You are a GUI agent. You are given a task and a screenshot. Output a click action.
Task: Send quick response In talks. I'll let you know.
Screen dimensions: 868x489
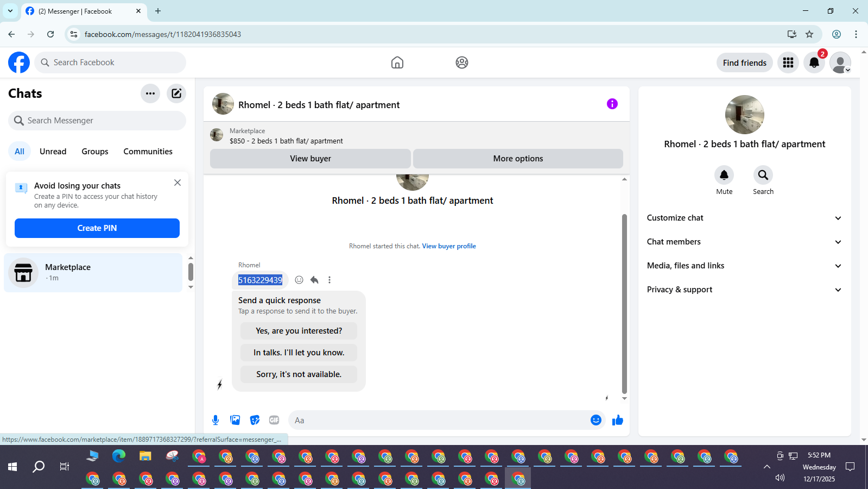tap(299, 353)
